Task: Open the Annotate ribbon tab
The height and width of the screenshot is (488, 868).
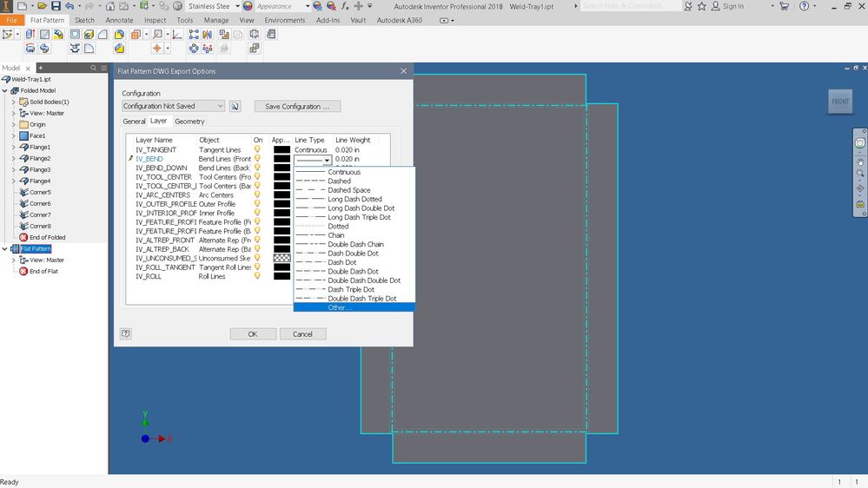Action: click(119, 20)
